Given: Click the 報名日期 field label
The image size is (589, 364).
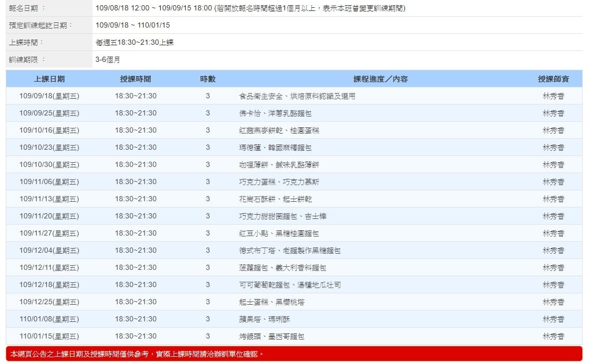Looking at the screenshot, I should (x=27, y=8).
